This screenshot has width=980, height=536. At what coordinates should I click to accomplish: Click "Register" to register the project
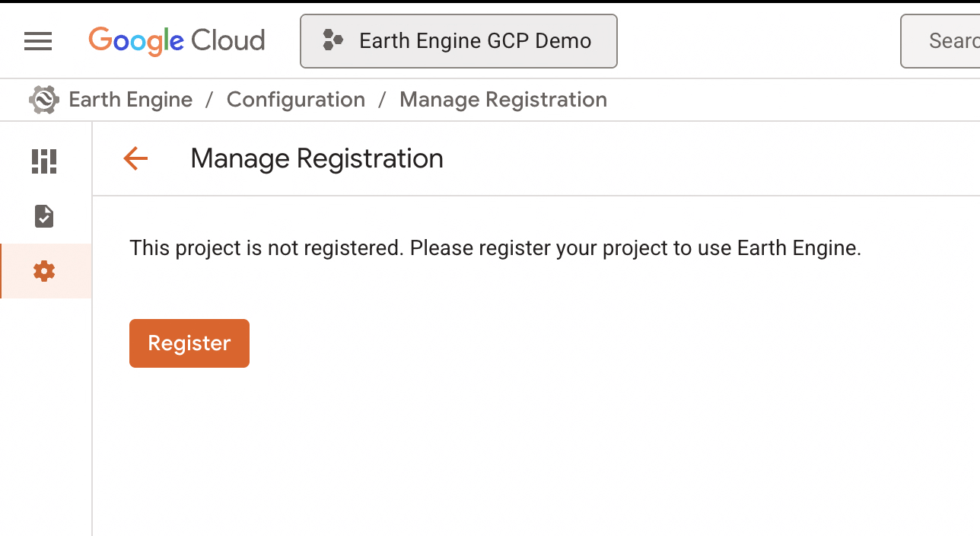(x=189, y=343)
